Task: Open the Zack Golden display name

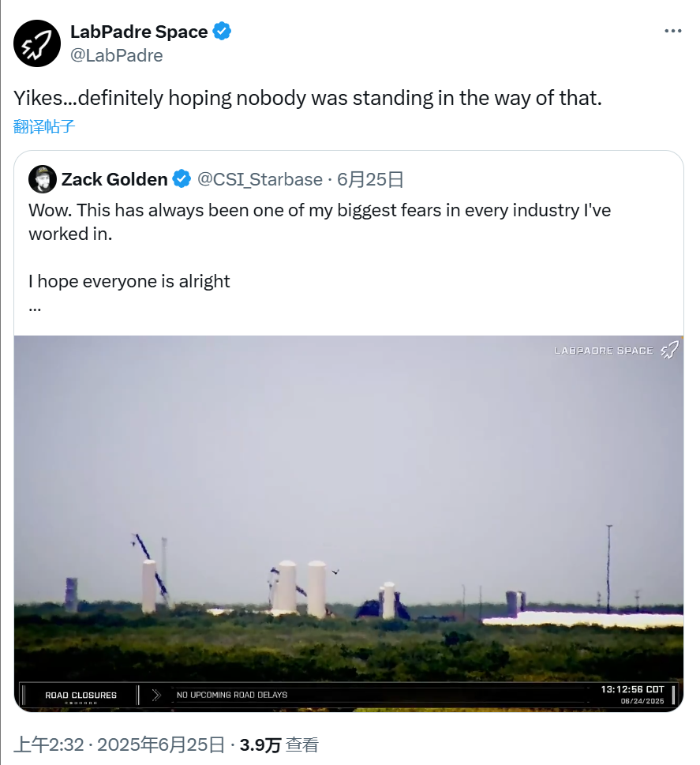Action: point(114,179)
